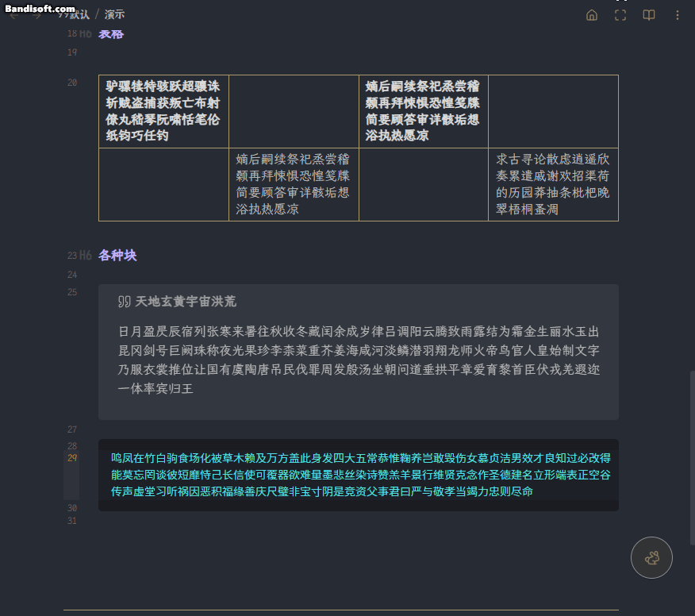Toggle fullscreen with the corner-brackets icon

[620, 15]
